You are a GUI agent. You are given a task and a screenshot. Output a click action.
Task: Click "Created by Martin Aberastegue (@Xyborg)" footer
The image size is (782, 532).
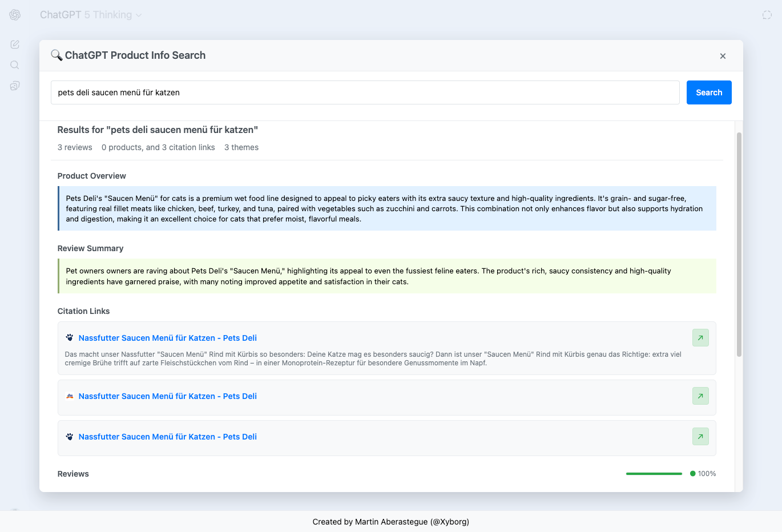391,522
